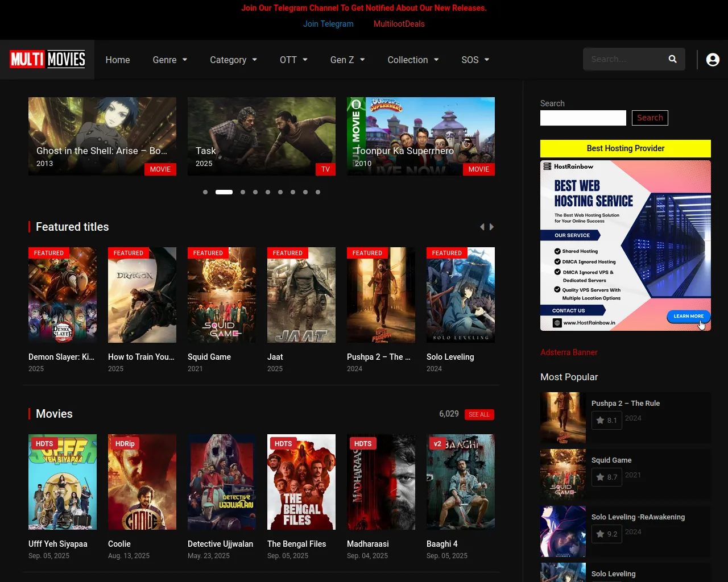The width and height of the screenshot is (728, 582).
Task: Open the user account profile icon
Action: coord(713,60)
